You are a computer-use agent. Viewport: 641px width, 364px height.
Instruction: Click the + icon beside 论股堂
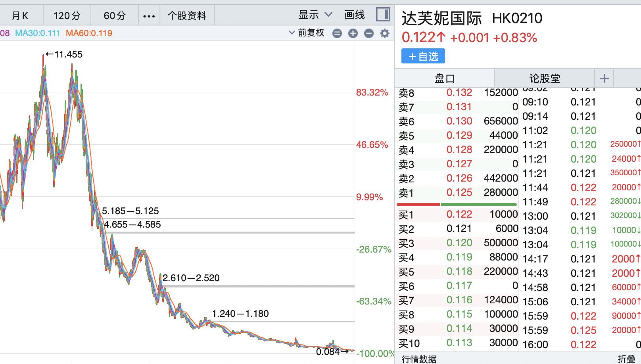pyautogui.click(x=604, y=78)
